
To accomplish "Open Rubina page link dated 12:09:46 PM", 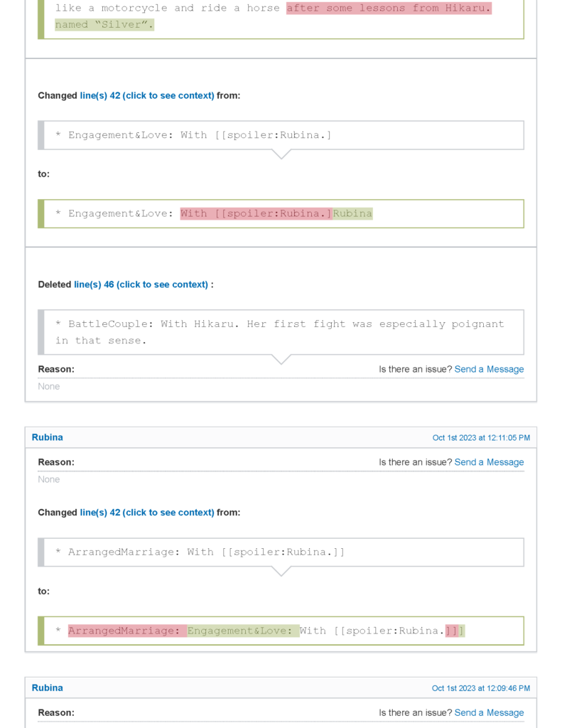I will pos(47,687).
